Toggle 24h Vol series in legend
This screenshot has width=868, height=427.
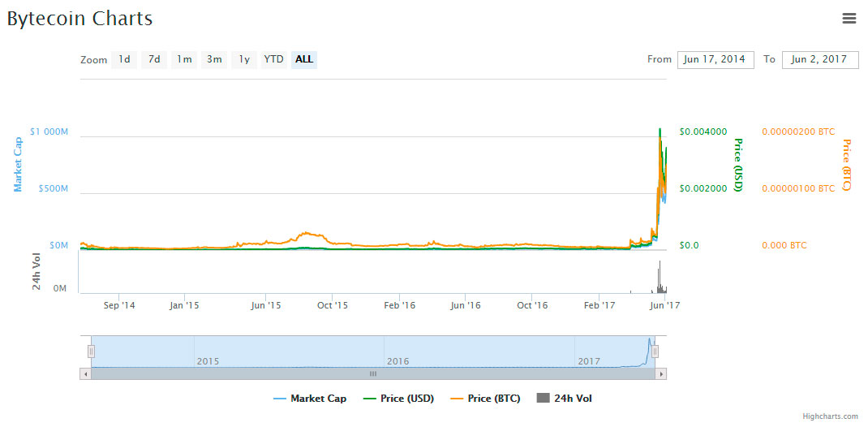(x=565, y=399)
